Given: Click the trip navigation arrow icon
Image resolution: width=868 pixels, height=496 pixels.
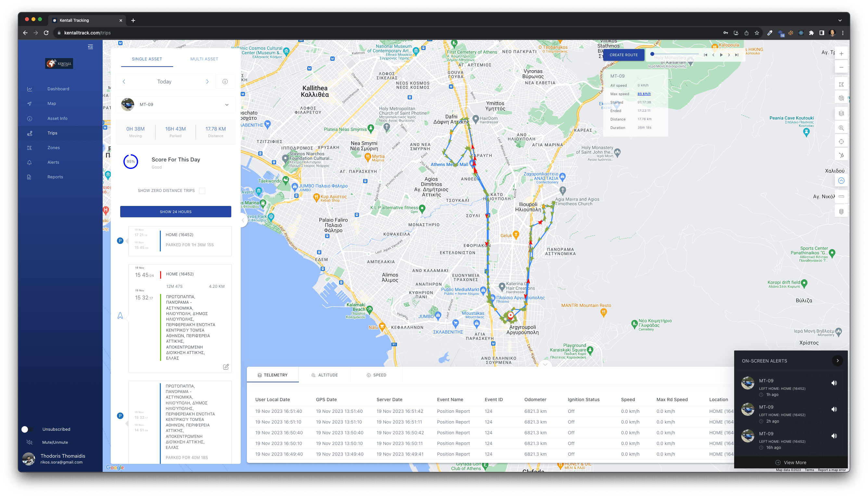Looking at the screenshot, I should 120,316.
